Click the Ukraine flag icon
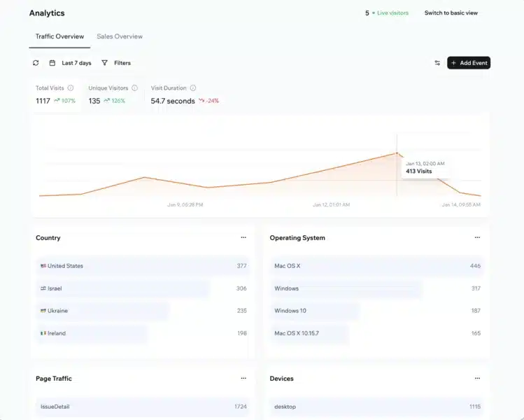The width and height of the screenshot is (524, 420). point(43,311)
